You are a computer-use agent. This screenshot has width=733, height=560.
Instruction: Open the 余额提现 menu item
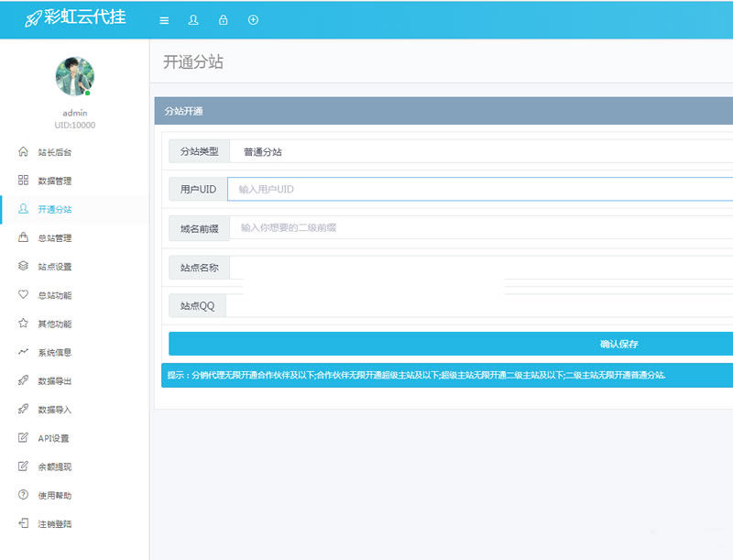[x=75, y=467]
